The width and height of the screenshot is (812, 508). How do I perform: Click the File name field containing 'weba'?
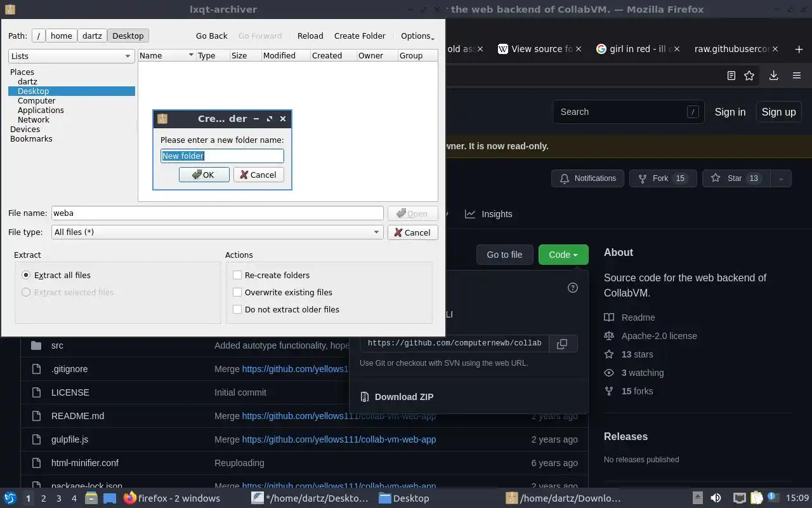217,213
